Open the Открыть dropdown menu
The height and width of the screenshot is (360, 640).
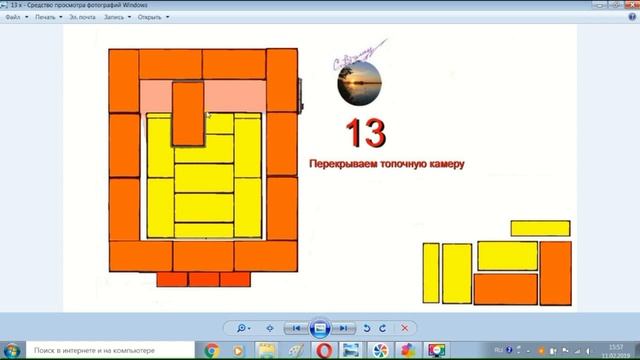[x=153, y=17]
